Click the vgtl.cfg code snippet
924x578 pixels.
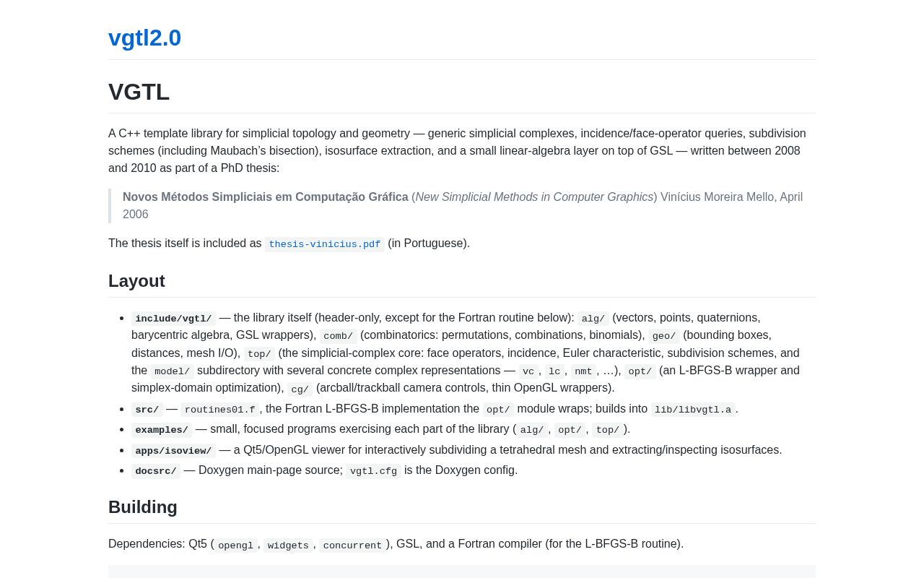[373, 471]
